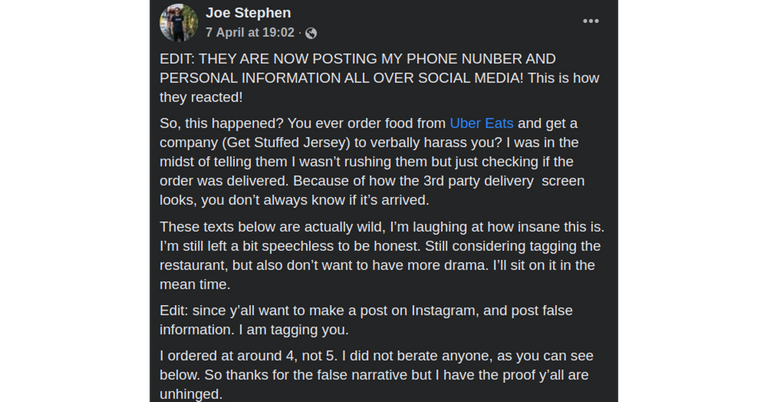Open the Joe Stephen profile name link

pos(248,13)
